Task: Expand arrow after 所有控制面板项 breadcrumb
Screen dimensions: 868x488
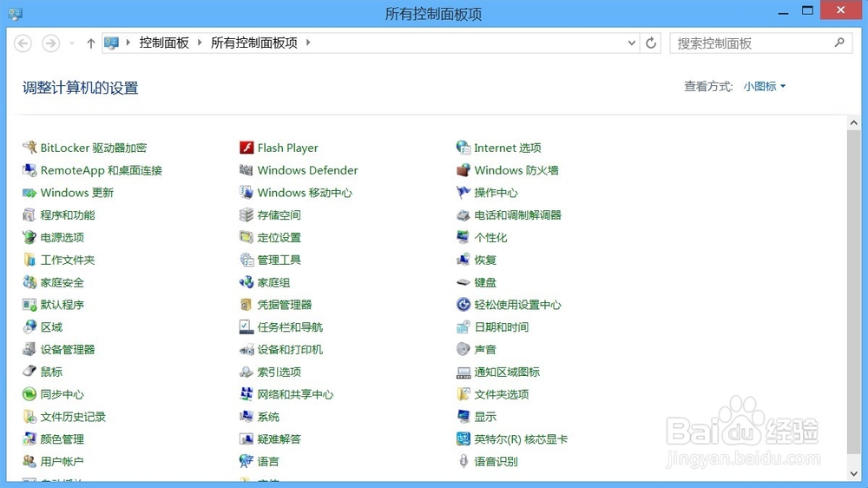Action: point(308,43)
